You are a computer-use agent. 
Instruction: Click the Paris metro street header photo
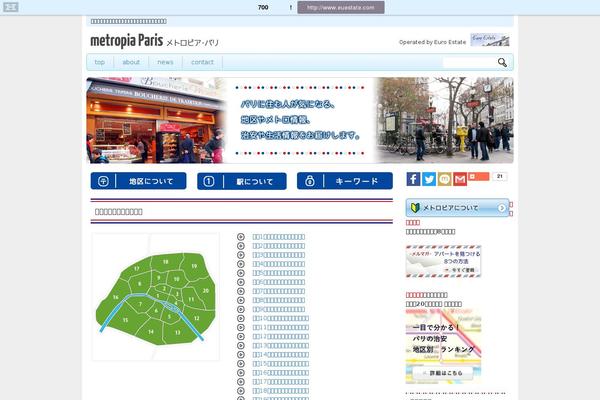click(x=444, y=120)
